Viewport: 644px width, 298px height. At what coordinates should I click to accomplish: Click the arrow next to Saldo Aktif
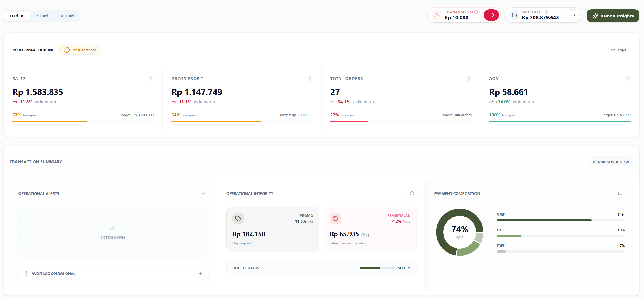coord(574,15)
